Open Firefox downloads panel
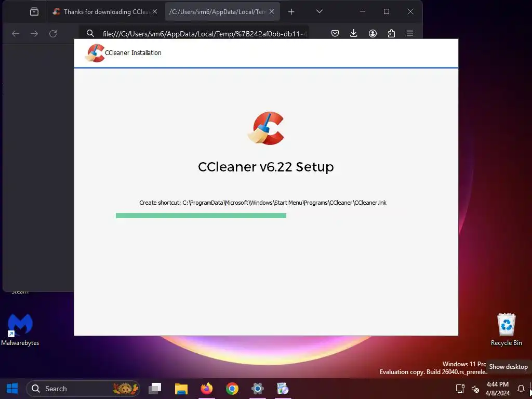532x399 pixels. pos(353,33)
